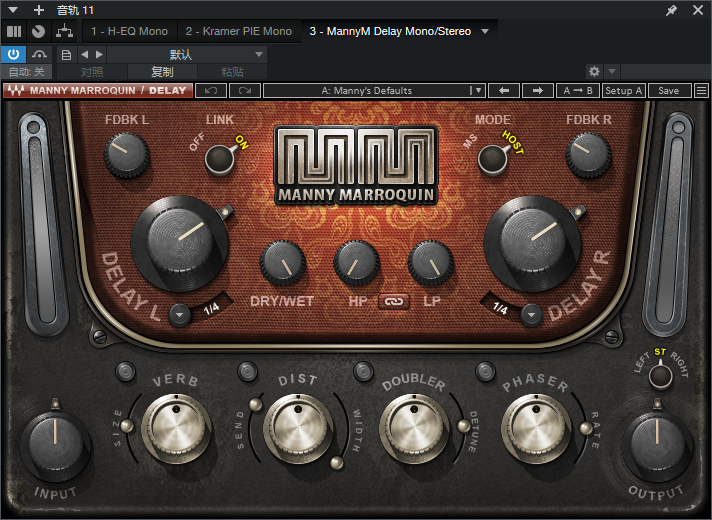Enable the VERB effect button

[x=125, y=371]
